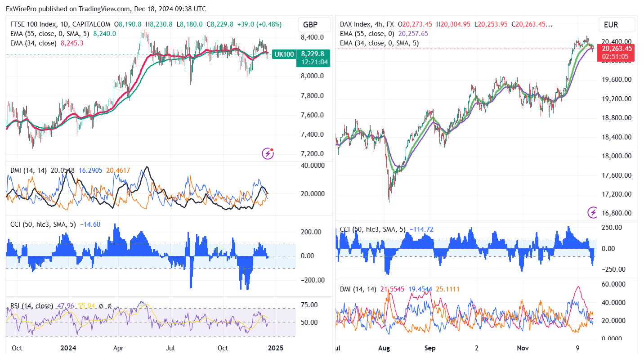Image resolution: width=644 pixels, height=354 pixels.
Task: Select EMA (55, close, 0) legend on DAX chart
Action: coord(367,34)
